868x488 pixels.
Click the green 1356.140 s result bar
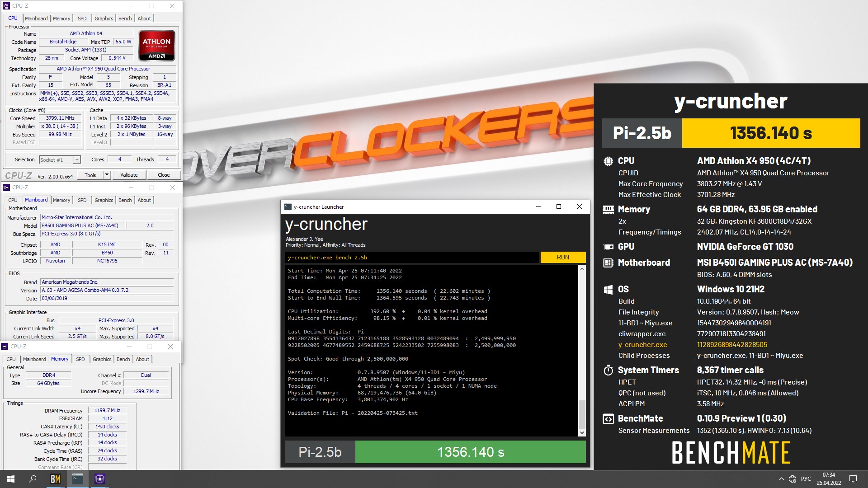click(x=470, y=452)
